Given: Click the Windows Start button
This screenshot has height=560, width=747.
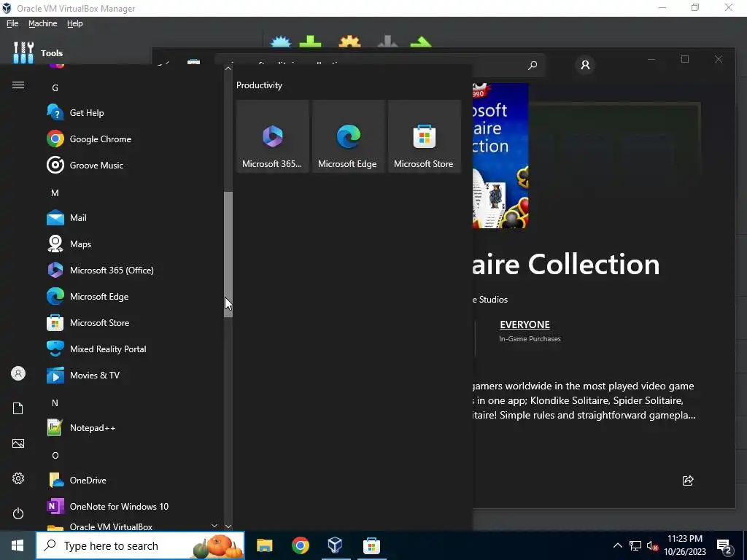Looking at the screenshot, I should [18, 545].
